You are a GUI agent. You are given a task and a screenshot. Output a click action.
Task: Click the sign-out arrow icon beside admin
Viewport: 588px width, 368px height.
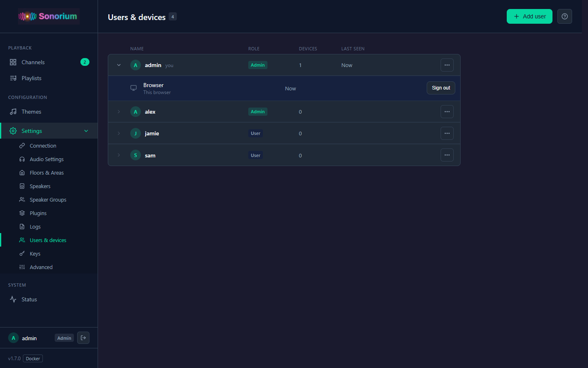pyautogui.click(x=83, y=338)
